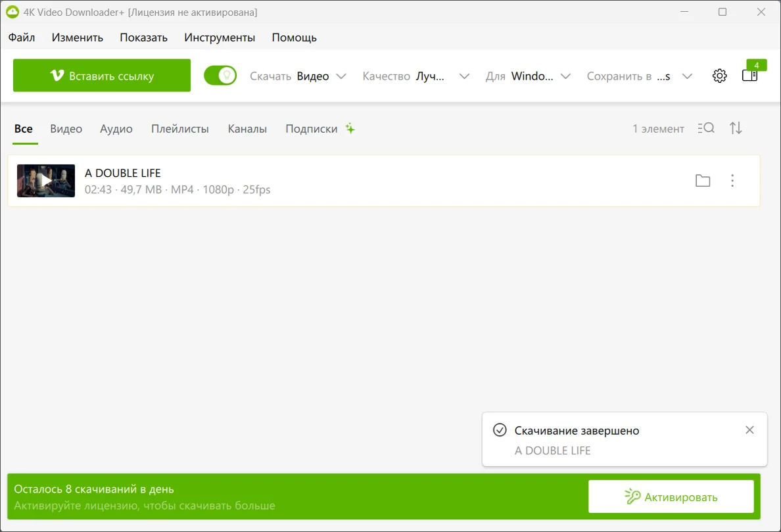Open the Файл menu

(x=22, y=37)
